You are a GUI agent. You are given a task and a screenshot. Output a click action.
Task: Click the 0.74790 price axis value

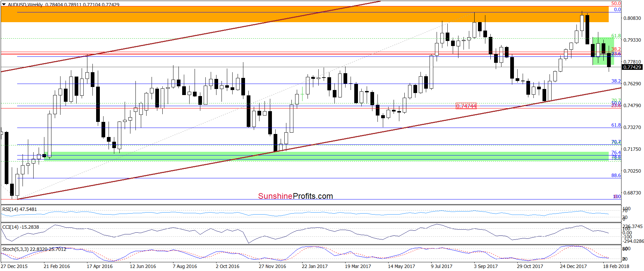tap(632, 105)
